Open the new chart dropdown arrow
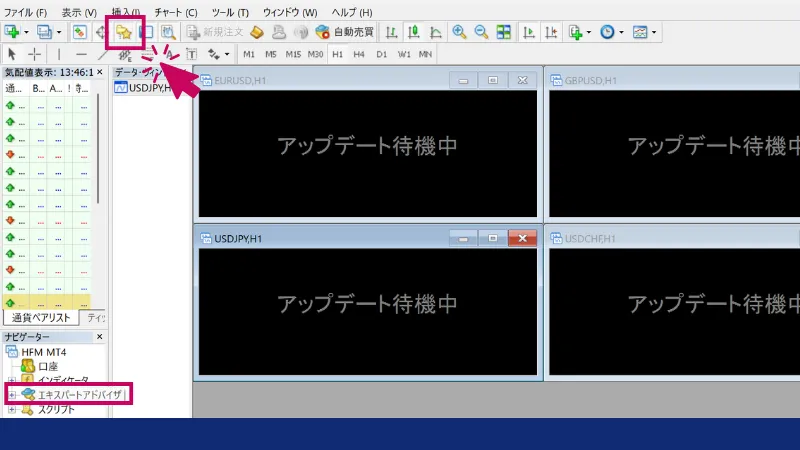 coord(26,32)
